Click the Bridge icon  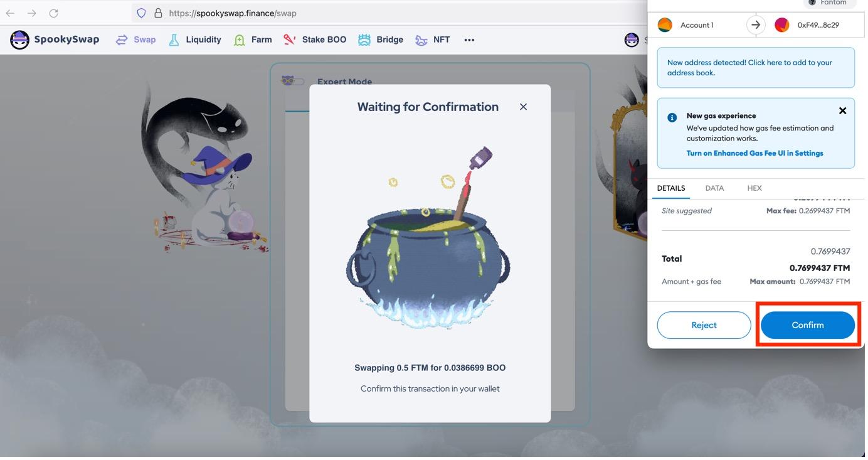(x=364, y=40)
